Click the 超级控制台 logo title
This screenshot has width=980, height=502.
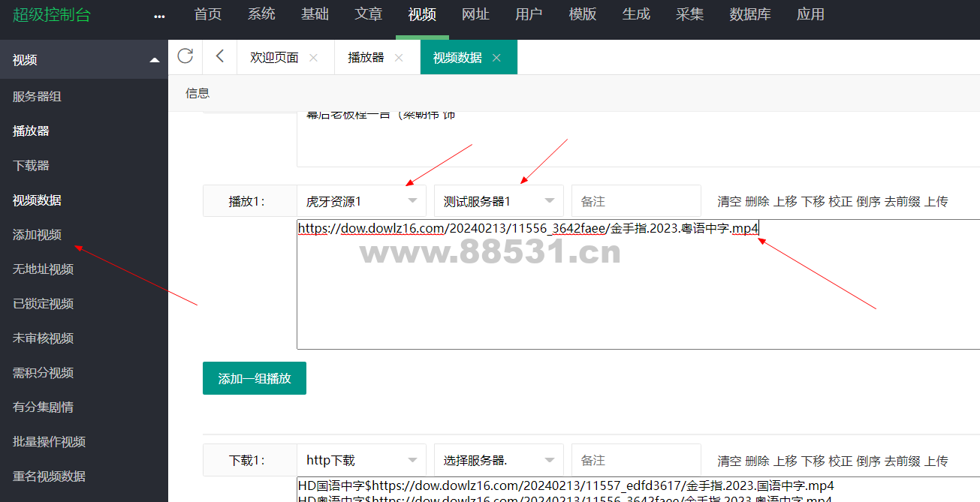click(x=51, y=15)
